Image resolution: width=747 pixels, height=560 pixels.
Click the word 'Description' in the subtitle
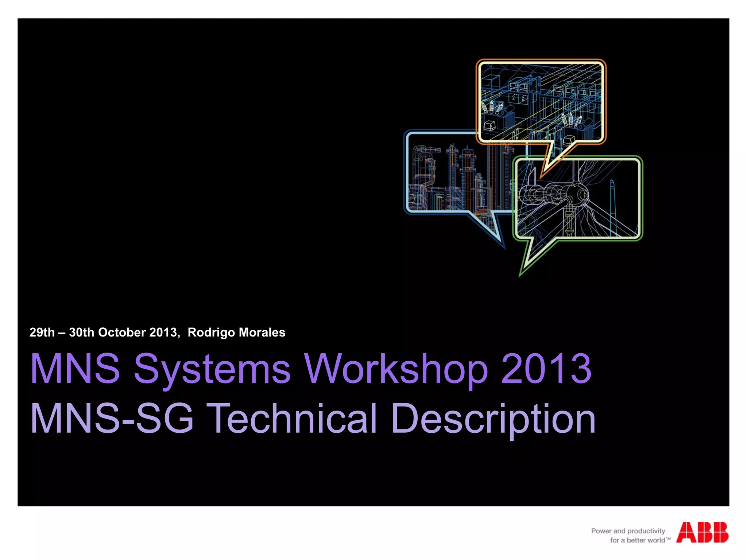pos(493,418)
